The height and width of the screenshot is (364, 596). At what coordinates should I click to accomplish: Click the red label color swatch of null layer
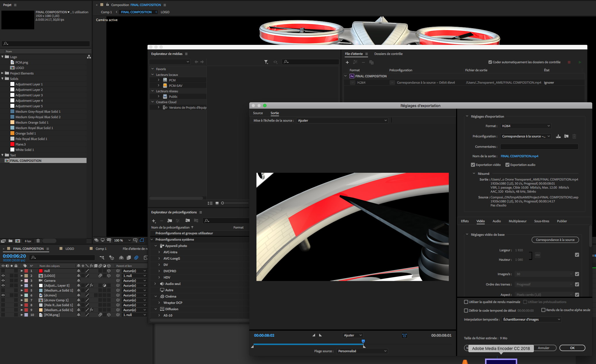point(26,271)
